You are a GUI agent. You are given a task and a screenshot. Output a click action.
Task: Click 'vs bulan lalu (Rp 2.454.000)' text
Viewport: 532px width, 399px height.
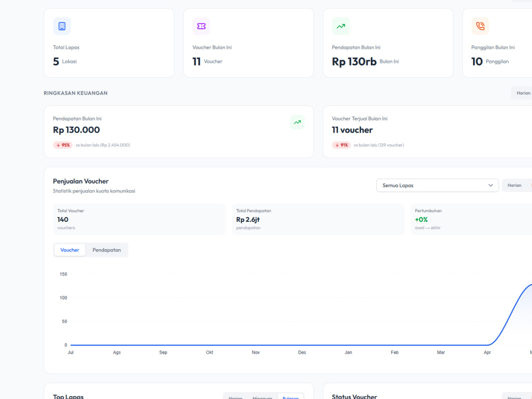[103, 145]
